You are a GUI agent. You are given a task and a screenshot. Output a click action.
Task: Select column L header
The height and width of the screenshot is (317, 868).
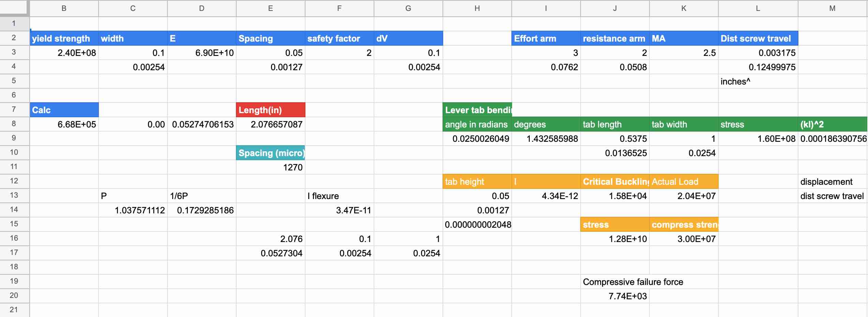(758, 8)
